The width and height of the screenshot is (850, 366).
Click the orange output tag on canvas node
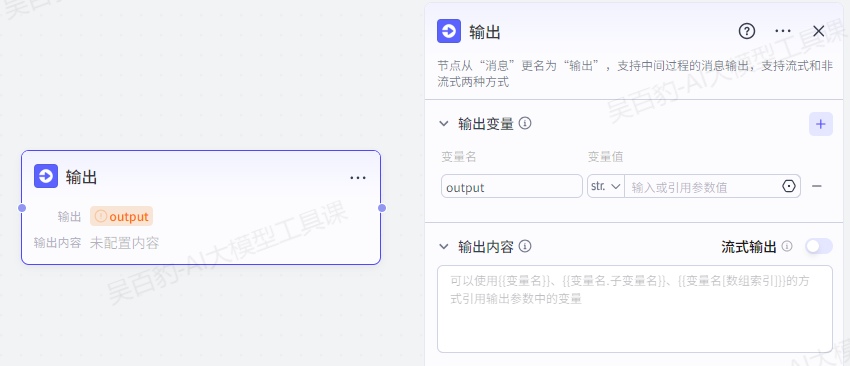click(x=121, y=216)
